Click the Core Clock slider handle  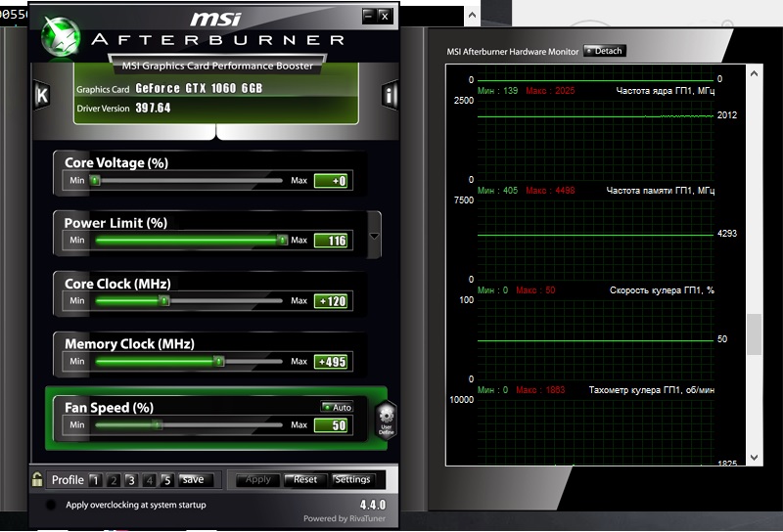tap(163, 300)
